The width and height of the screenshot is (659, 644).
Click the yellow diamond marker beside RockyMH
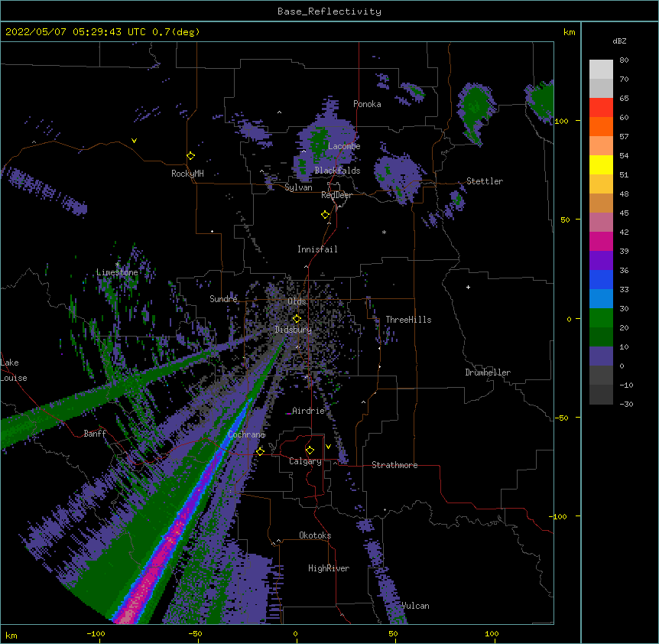click(191, 156)
